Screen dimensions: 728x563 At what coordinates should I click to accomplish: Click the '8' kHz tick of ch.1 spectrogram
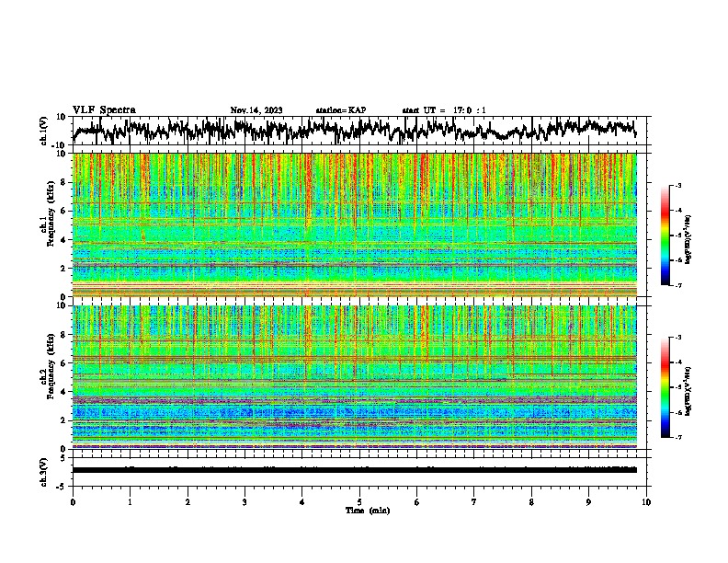tap(63, 182)
